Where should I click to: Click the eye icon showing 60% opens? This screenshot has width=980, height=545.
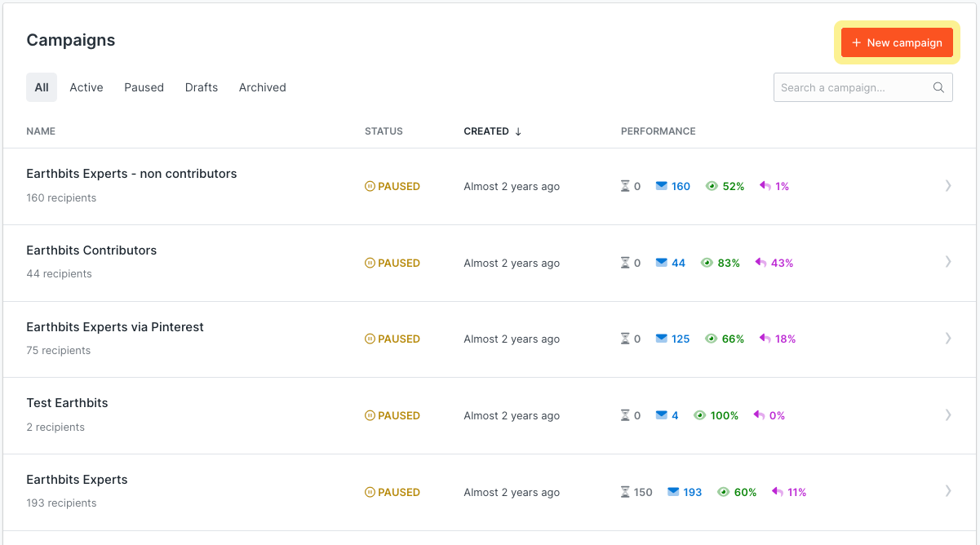723,492
